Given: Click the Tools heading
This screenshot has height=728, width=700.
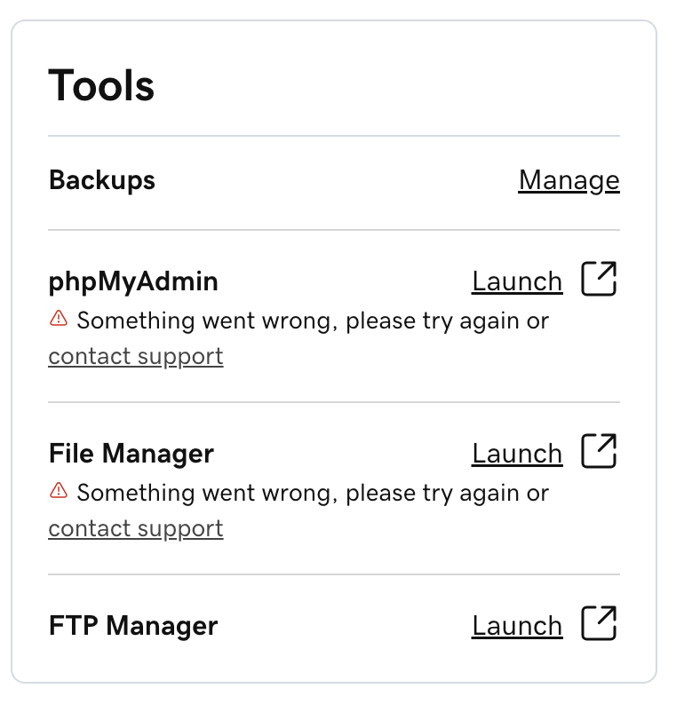Looking at the screenshot, I should (x=101, y=86).
